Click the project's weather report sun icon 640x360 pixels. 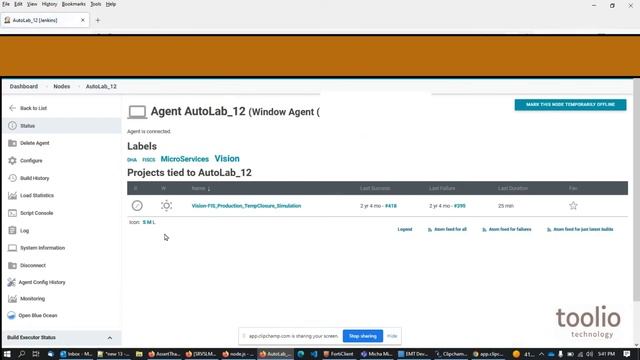pos(166,206)
